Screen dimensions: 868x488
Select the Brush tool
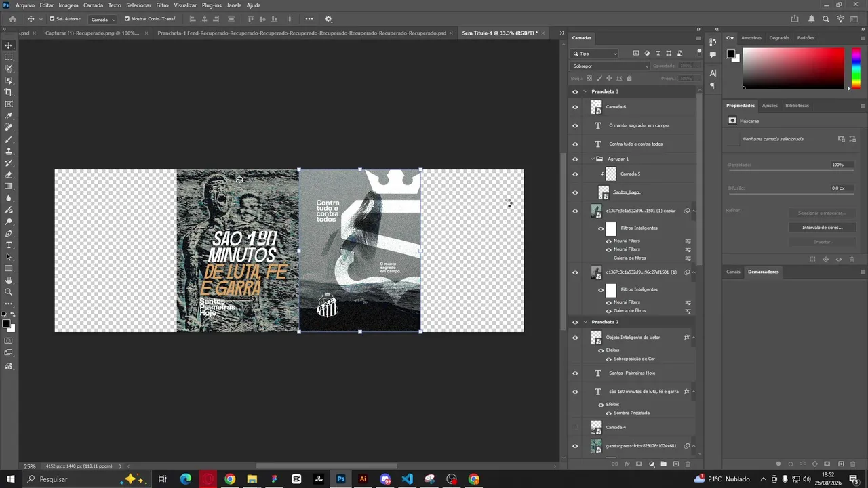9,139
